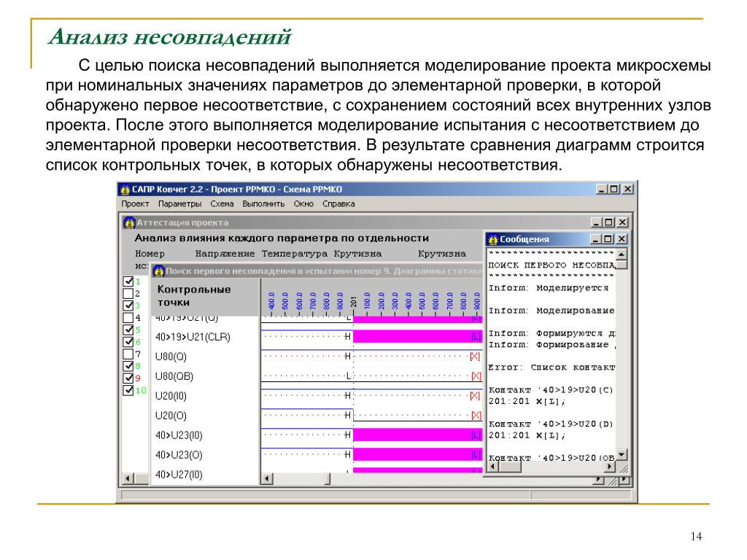Click the Сообщения window icon
Screen dimensions: 747x560
(492, 238)
